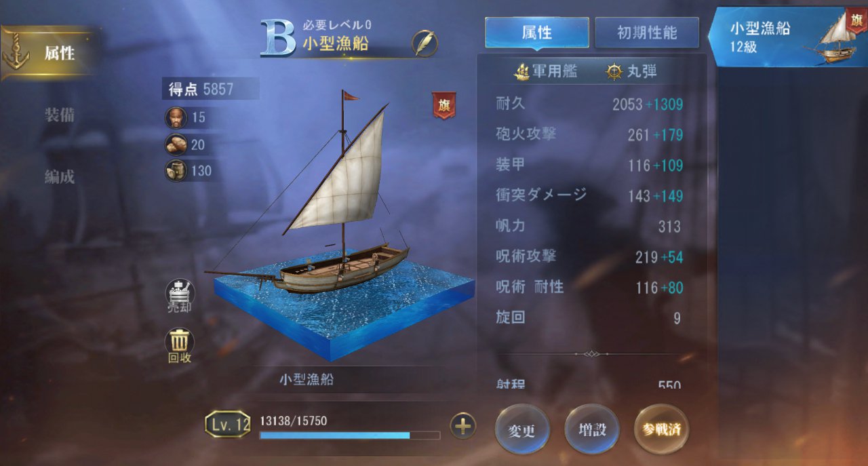Tap the red 旗 flag badge by ship

pyautogui.click(x=444, y=105)
